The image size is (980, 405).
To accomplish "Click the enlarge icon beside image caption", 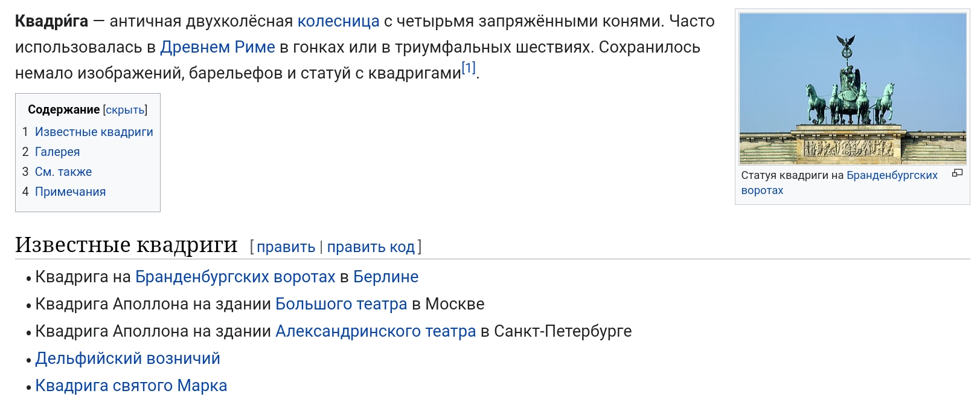I will coord(957,173).
